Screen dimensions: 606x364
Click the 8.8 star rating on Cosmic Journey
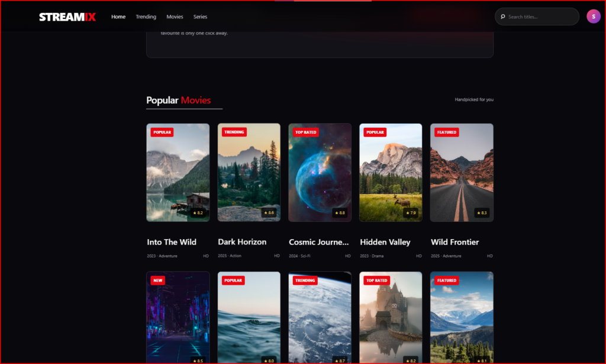point(340,212)
